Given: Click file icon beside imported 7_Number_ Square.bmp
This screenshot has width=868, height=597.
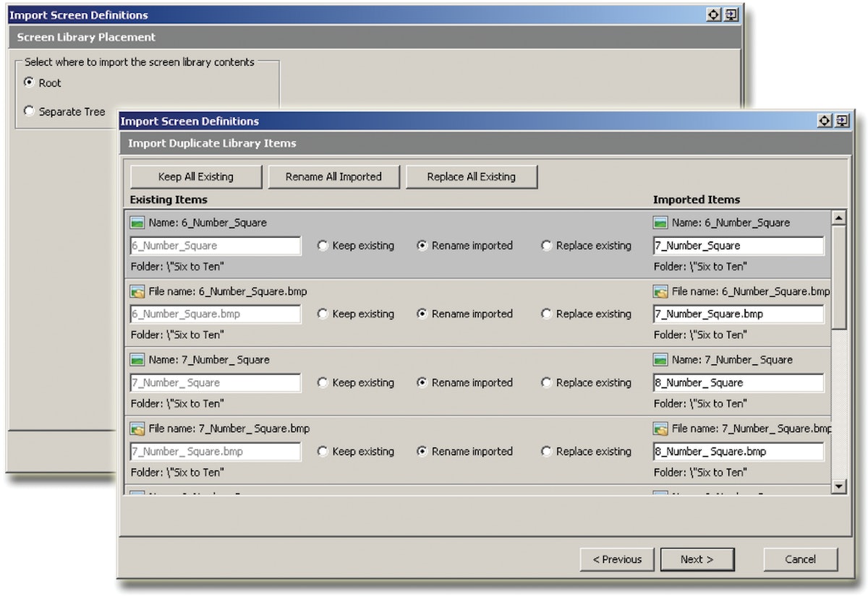Looking at the screenshot, I should pyautogui.click(x=660, y=429).
